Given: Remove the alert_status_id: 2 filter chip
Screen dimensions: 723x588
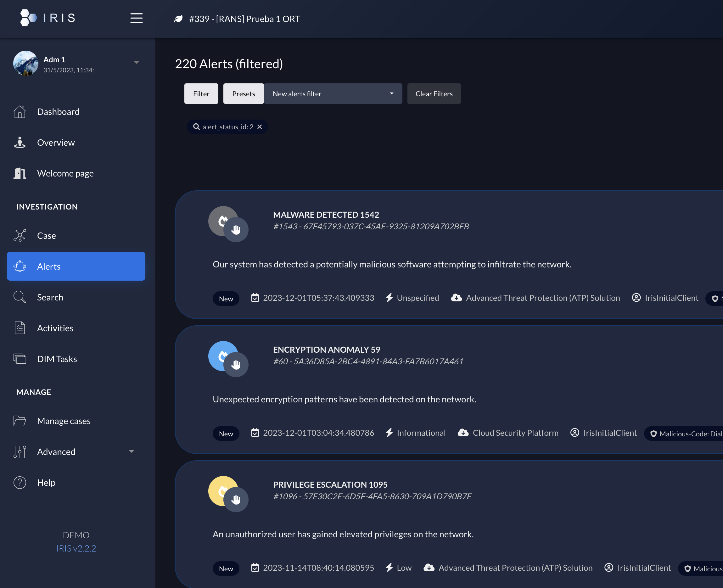Looking at the screenshot, I should pos(260,127).
